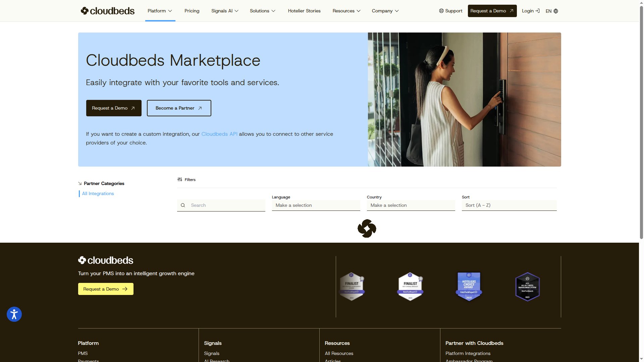Open the accessibility widget icon
This screenshot has height=362, width=644.
[14, 314]
